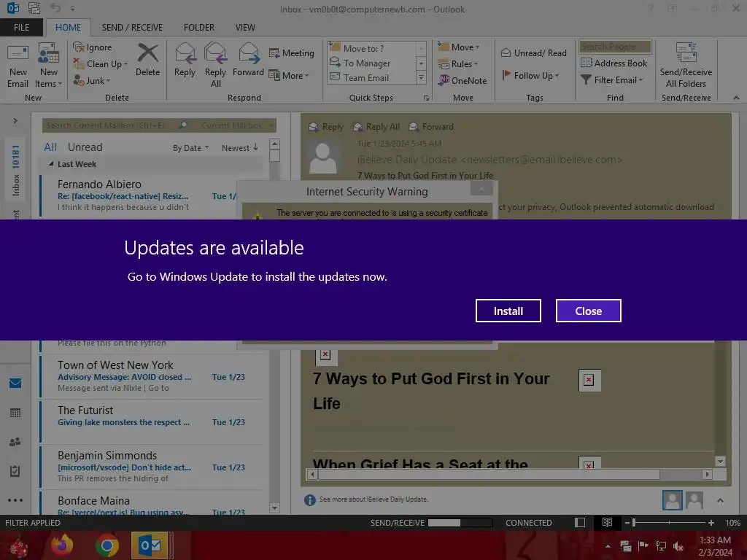747x560 pixels.
Task: Open the Follow Up flag menu
Action: pyautogui.click(x=530, y=75)
